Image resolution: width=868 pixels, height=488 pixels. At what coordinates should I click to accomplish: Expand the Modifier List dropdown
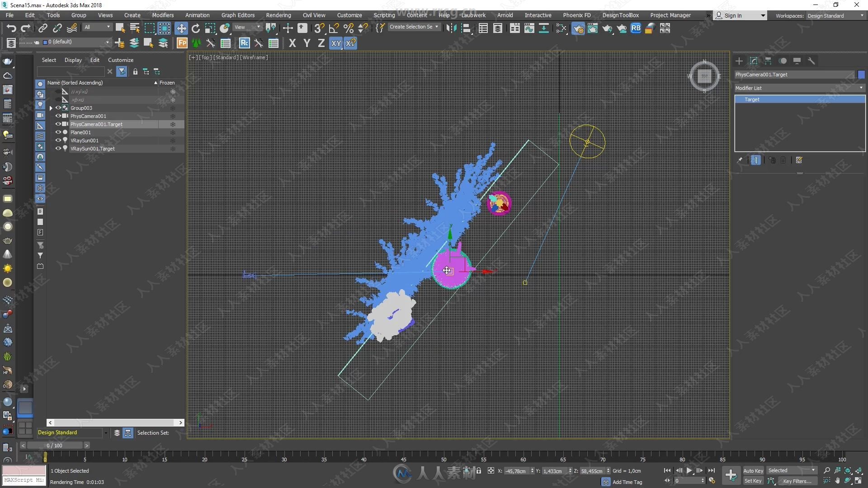pos(799,88)
